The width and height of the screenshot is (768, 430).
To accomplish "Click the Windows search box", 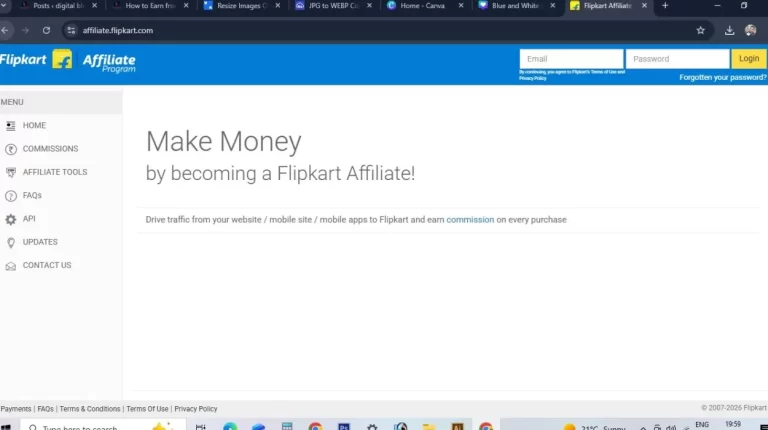I will (103, 425).
